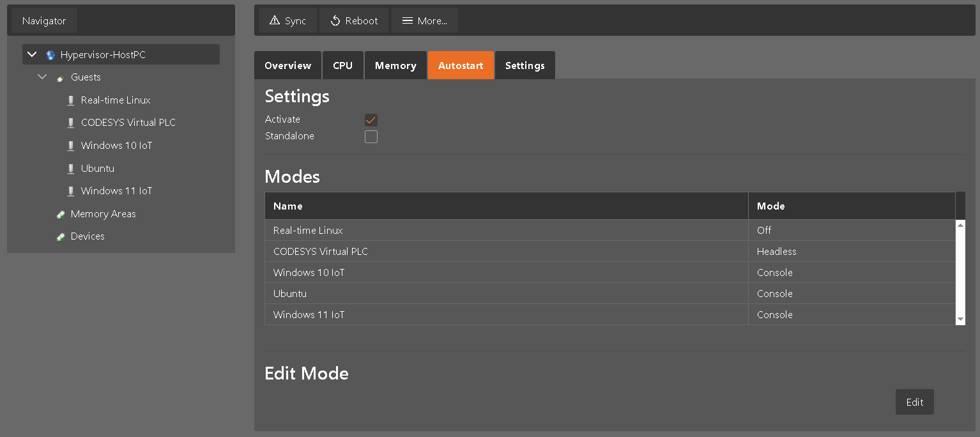Select the Windows 11 IoT guest icon
This screenshot has height=437, width=980.
click(70, 190)
